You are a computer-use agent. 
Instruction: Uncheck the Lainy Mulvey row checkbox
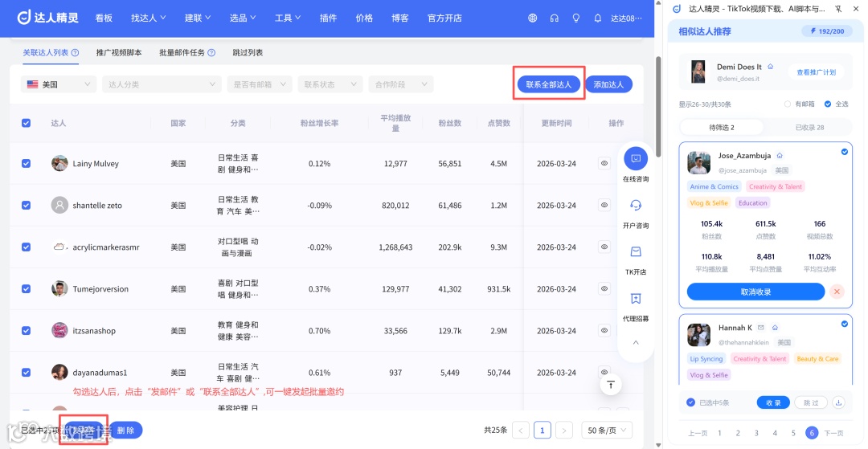click(x=26, y=164)
